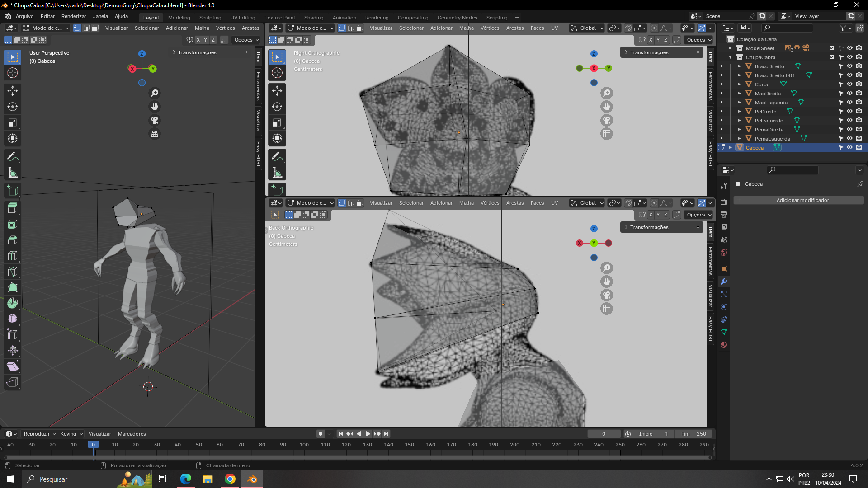Toggle viewport visibility of PernaDireita
868x488 pixels.
[849, 130]
